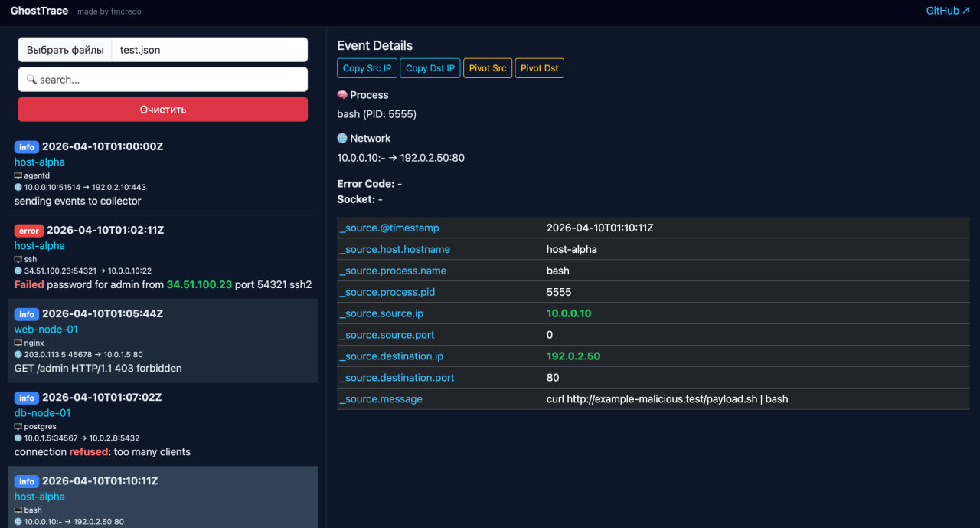Image resolution: width=980 pixels, height=528 pixels.
Task: Click the highlighted 34.51.100.23 IP in message
Action: tap(199, 284)
